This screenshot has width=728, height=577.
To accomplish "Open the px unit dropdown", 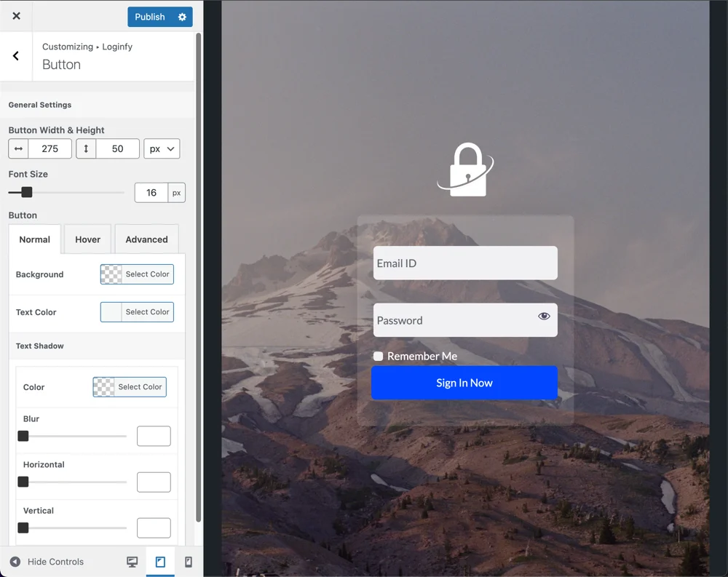I will click(x=162, y=148).
